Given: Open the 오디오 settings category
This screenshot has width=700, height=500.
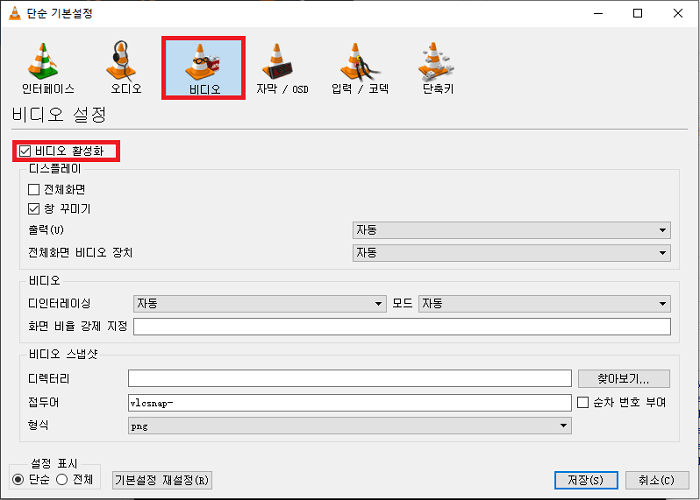Looking at the screenshot, I should pyautogui.click(x=126, y=68).
